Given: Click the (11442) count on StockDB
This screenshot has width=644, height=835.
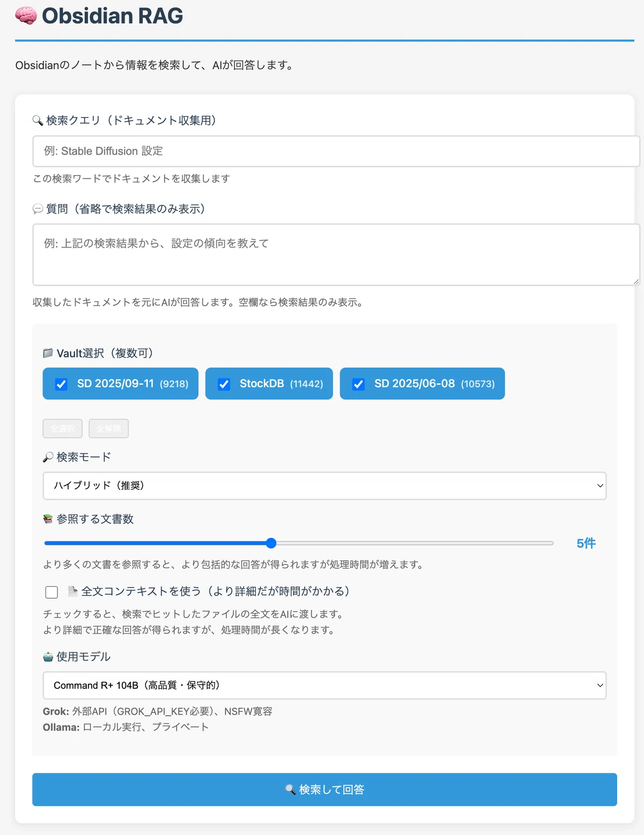Looking at the screenshot, I should coord(306,384).
